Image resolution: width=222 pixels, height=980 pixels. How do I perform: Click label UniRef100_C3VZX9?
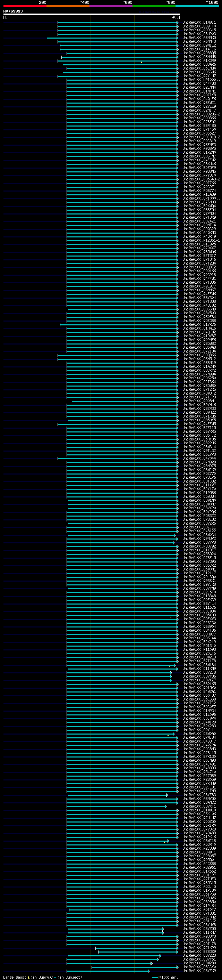199,971
